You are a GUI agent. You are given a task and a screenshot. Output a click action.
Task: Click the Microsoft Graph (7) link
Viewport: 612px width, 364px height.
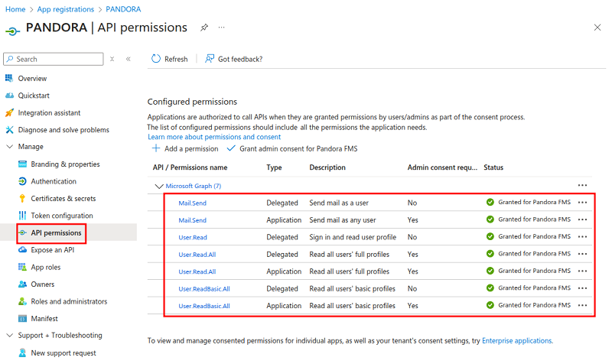194,186
